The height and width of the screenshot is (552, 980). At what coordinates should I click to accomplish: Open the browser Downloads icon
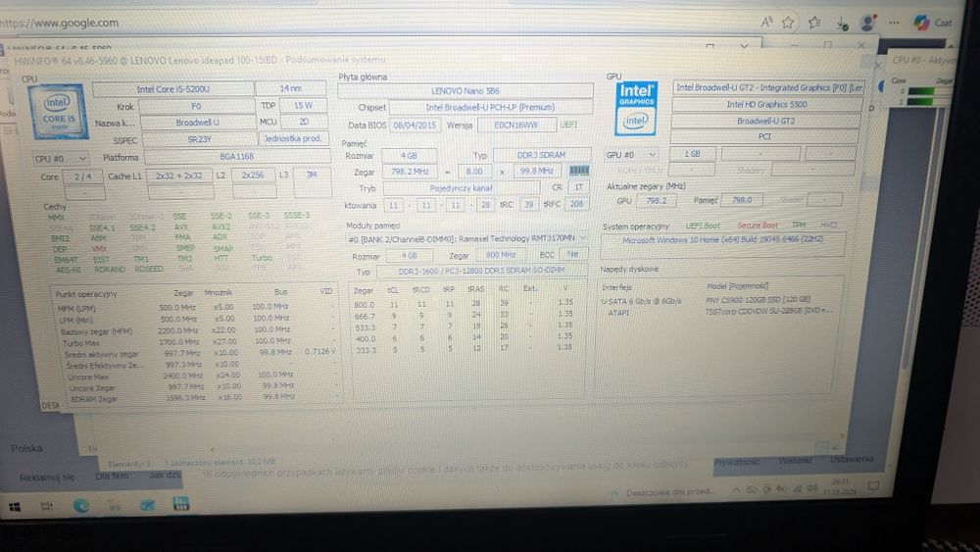tap(842, 24)
